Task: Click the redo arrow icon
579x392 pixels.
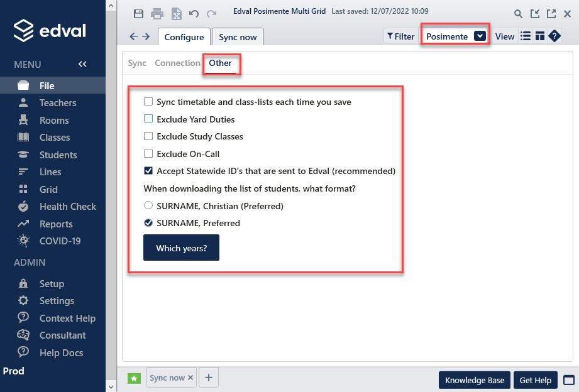Action: click(x=212, y=14)
